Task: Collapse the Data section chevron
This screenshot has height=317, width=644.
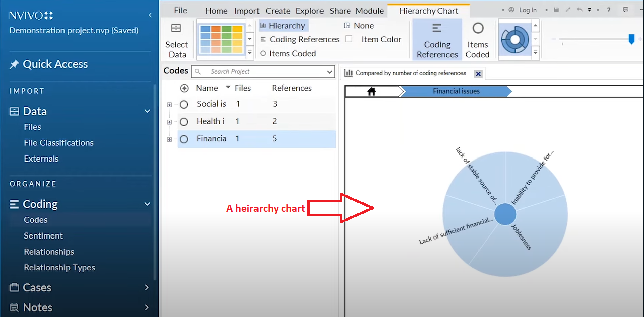Action: click(x=147, y=111)
